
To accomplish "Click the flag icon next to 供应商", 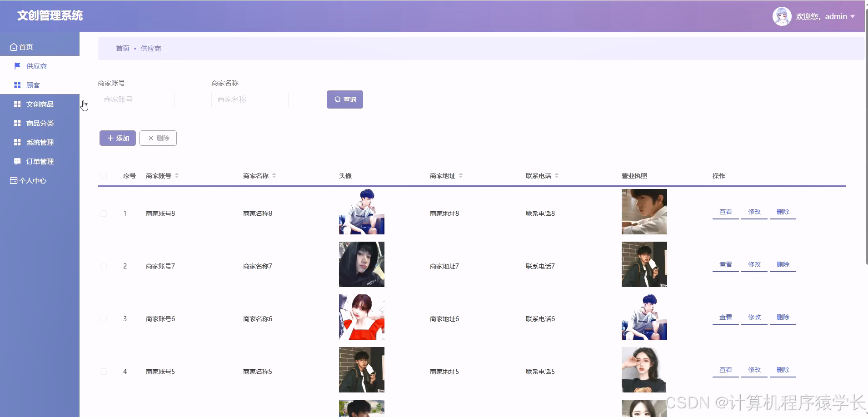I will coord(17,66).
